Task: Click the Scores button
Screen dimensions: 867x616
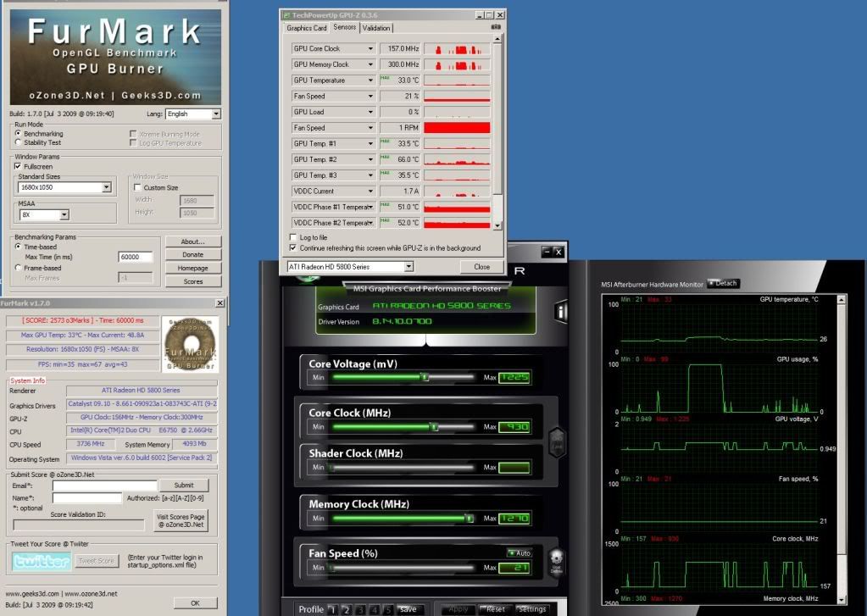Action: (x=193, y=281)
